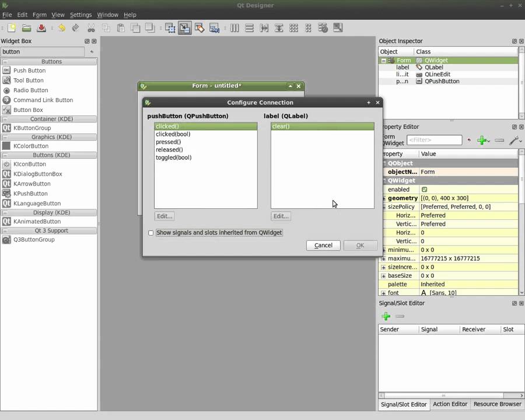Clear the Widget Box filter icon
525x420 pixels.
click(x=92, y=52)
